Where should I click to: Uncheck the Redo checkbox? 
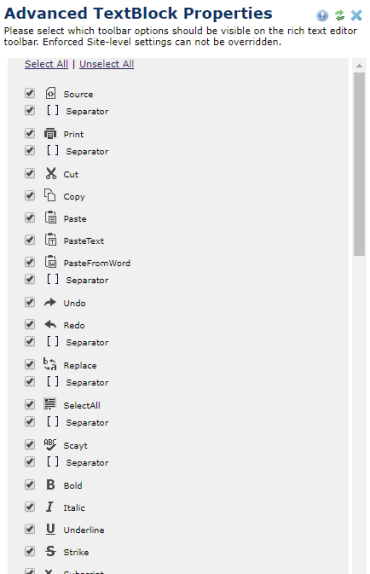[x=30, y=324]
